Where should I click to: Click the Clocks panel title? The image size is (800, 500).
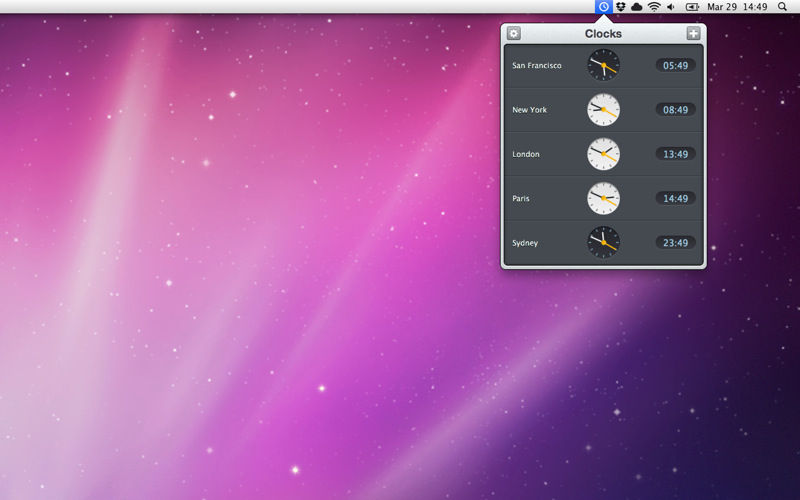603,34
